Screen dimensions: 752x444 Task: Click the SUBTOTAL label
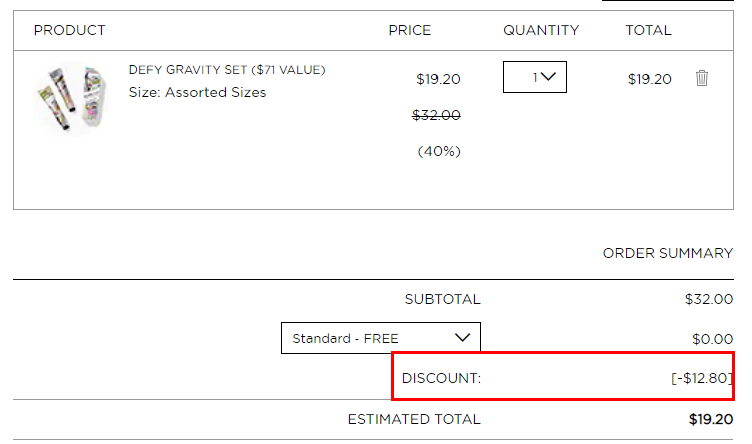tap(442, 299)
